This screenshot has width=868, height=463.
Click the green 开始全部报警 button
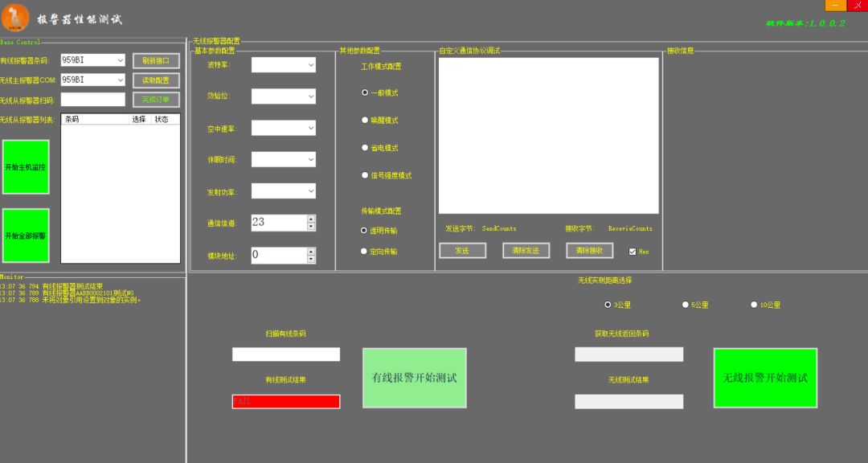point(26,236)
